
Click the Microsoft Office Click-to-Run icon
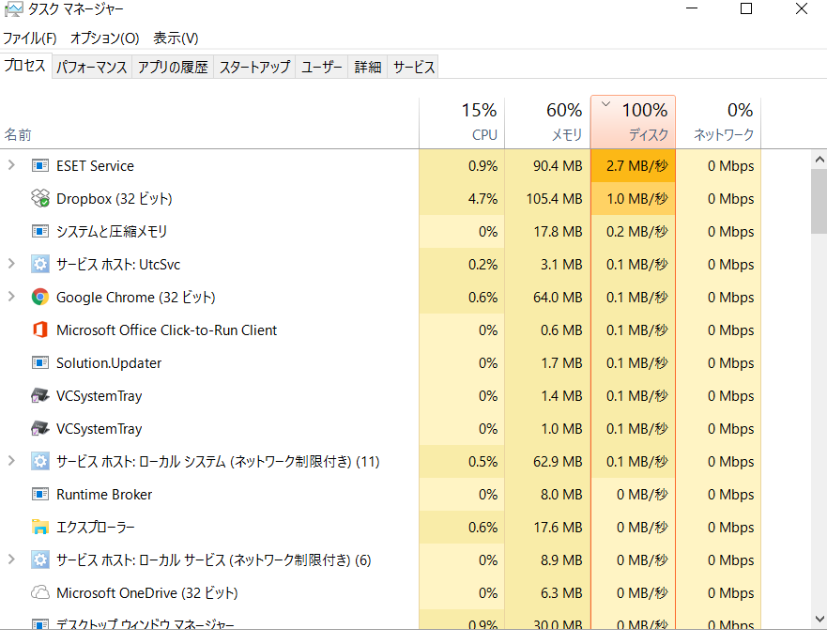click(x=40, y=330)
